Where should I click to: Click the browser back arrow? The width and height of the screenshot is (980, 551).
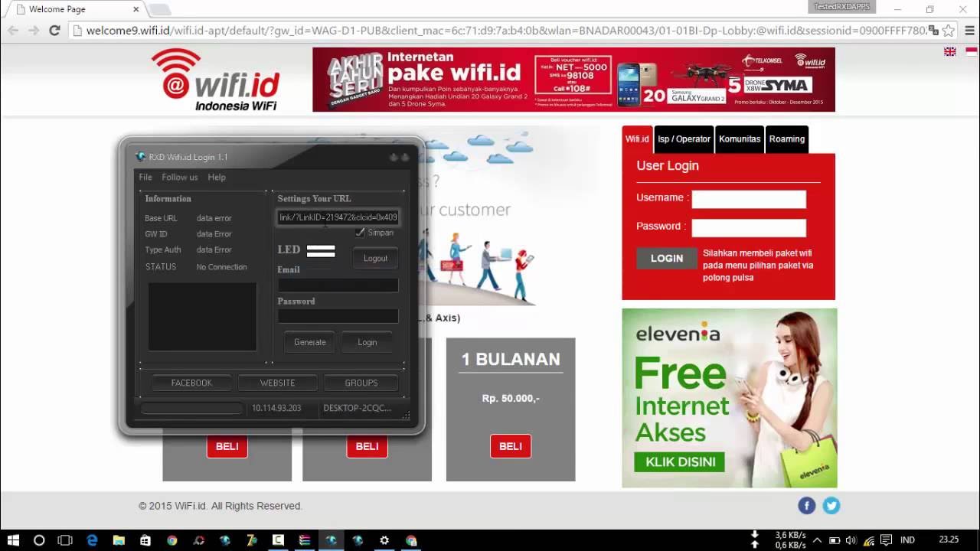pyautogui.click(x=13, y=31)
